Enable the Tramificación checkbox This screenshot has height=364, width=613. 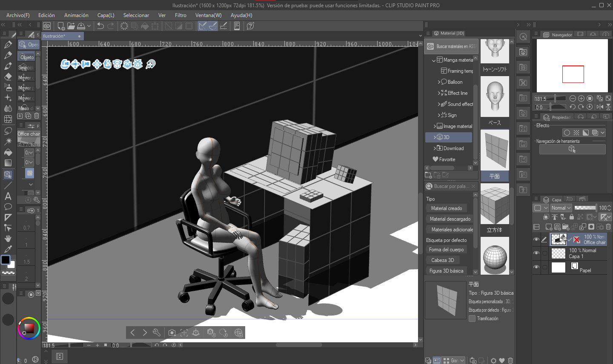click(472, 318)
